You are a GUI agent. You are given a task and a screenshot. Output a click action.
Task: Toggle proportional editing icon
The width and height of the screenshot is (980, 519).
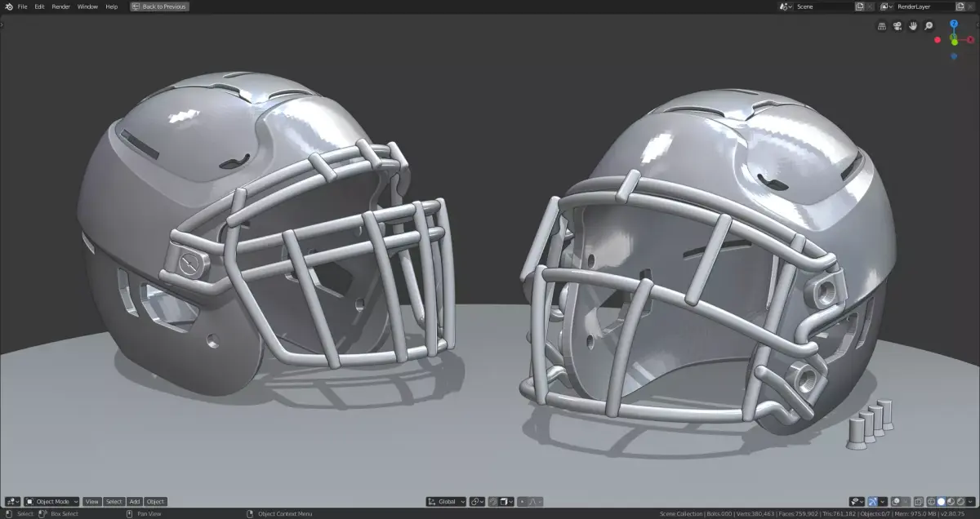point(523,502)
